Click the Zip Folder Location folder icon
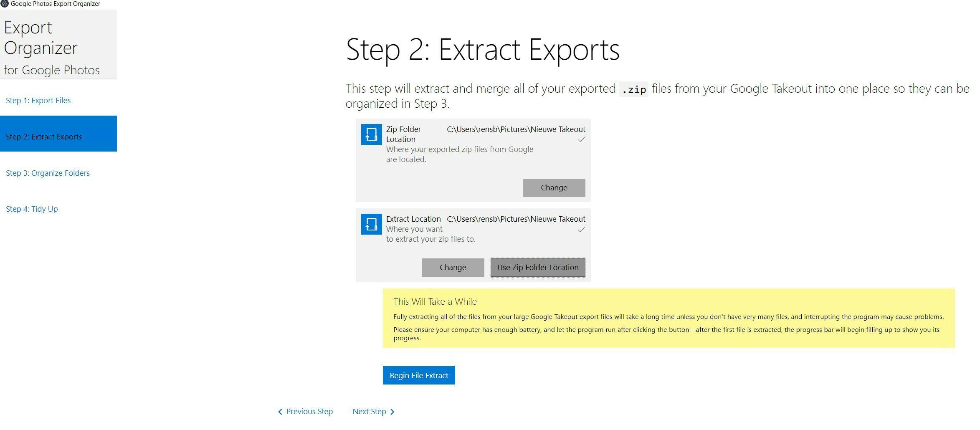The image size is (980, 430). point(371,134)
